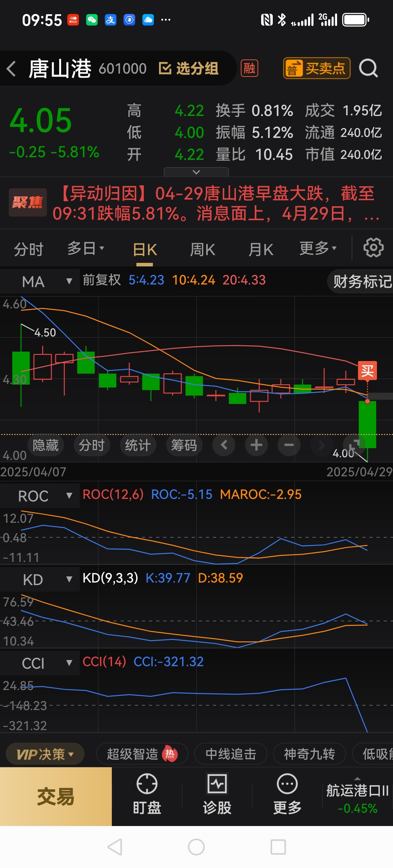Open the 更多 chart period dropdown
This screenshot has height=868, width=393.
coord(318,249)
